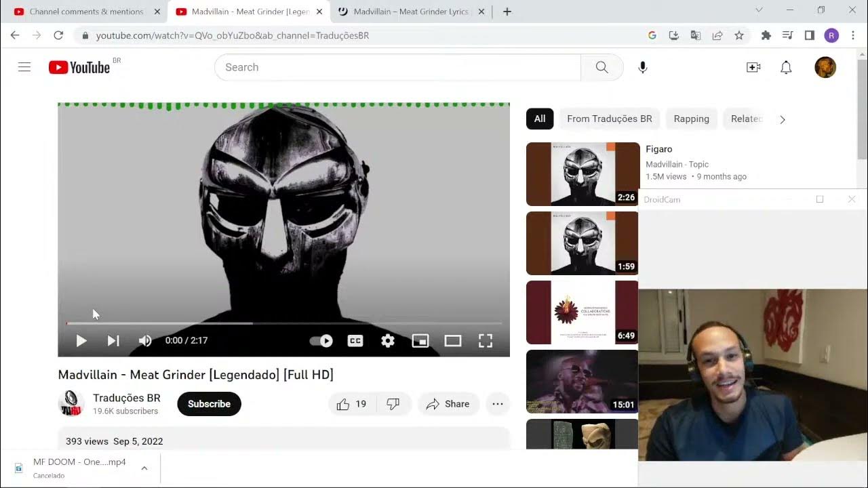Close the Meat Grinder Lyrics tab
The height and width of the screenshot is (488, 868).
tap(481, 12)
